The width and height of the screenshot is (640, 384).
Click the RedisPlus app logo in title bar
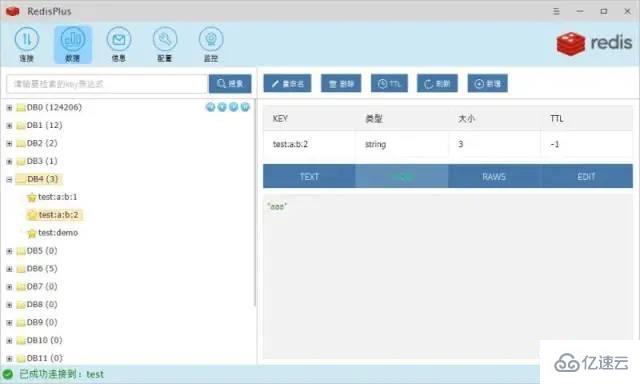(13, 11)
